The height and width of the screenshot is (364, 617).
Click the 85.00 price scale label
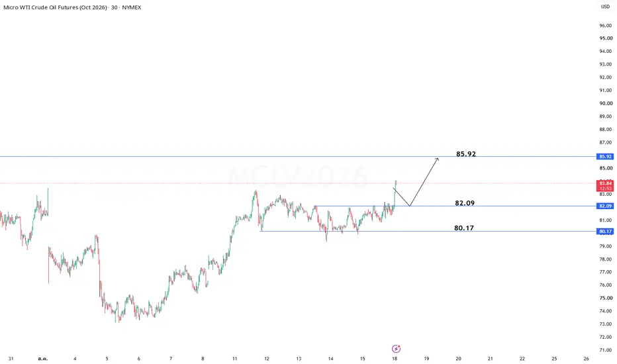tap(606, 168)
